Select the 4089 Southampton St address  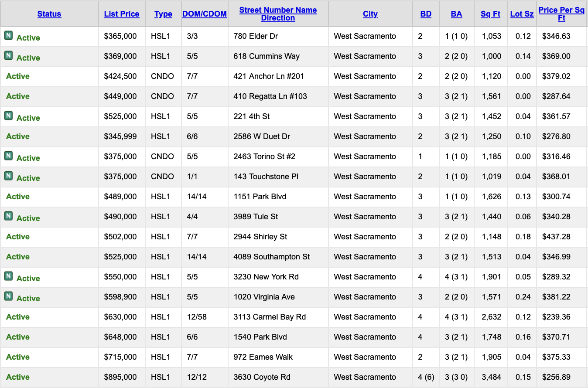272,257
